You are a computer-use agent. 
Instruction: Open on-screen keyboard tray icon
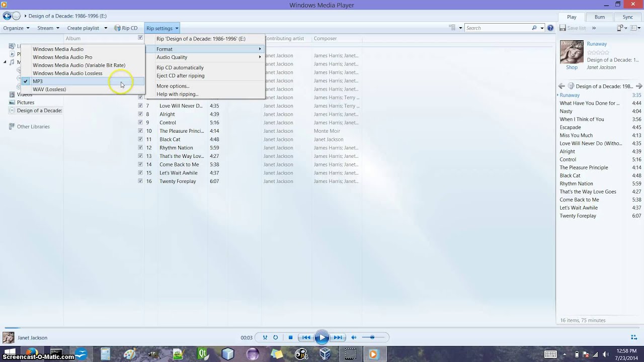(x=550, y=354)
